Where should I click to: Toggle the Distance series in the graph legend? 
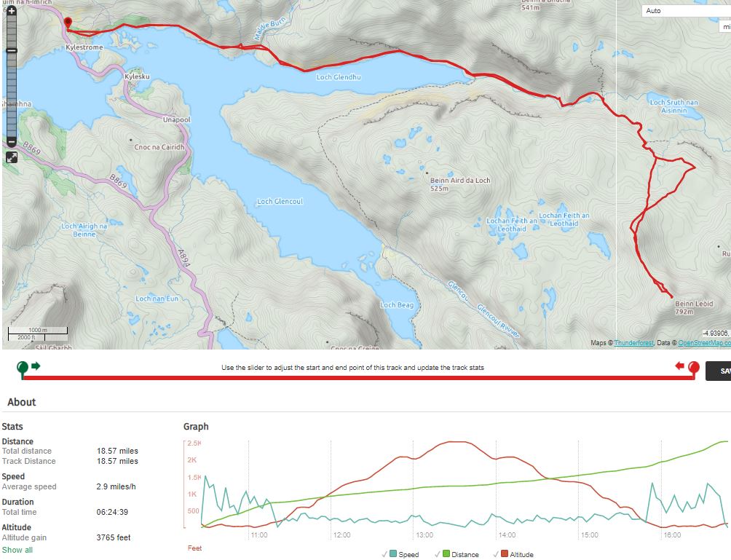(x=459, y=554)
